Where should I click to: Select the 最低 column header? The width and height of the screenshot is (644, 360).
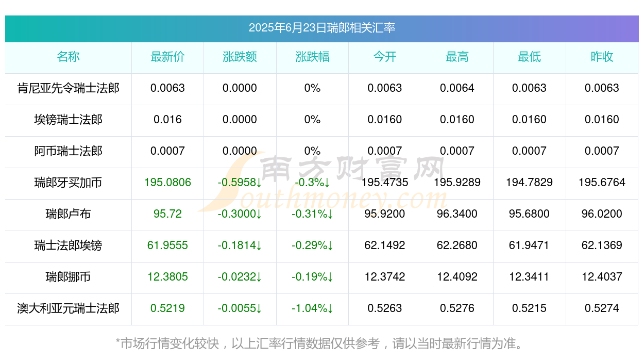point(530,57)
